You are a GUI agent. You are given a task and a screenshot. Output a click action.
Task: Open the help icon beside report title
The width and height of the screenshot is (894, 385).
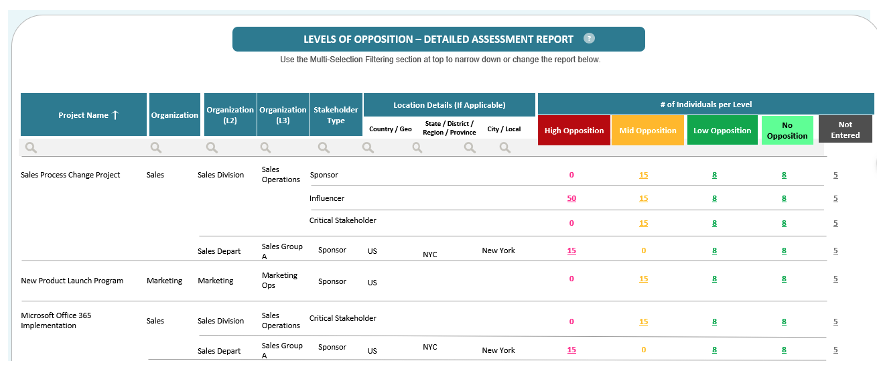click(589, 39)
